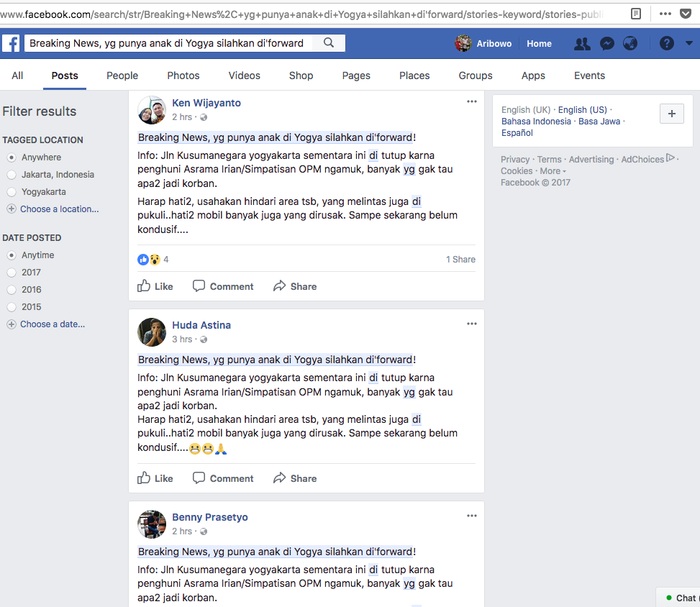Viewport: 700px width, 607px height.
Task: Switch language to Basa Jawa
Action: (x=599, y=122)
